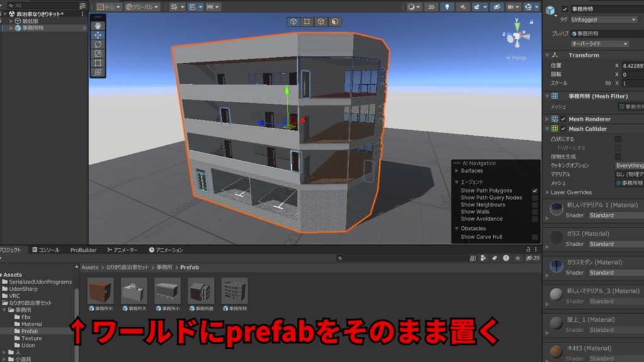Open the Material folder in project tree
The height and width of the screenshot is (362, 644).
31,324
